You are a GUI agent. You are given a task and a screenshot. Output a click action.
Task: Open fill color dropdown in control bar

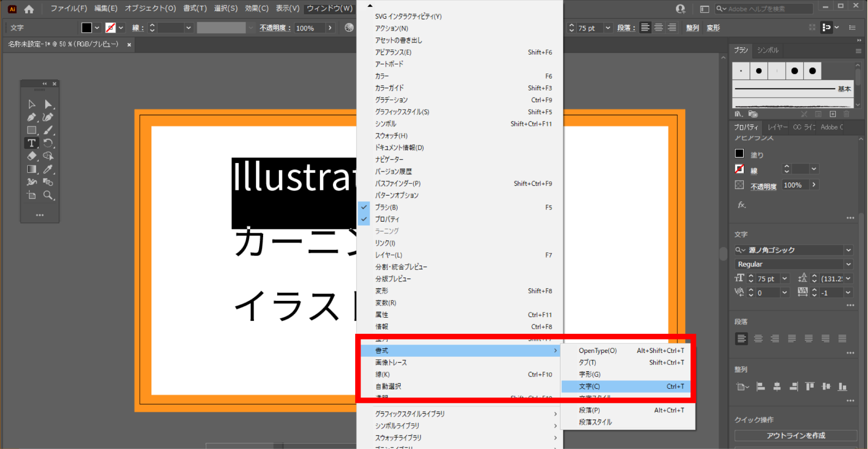tap(97, 28)
